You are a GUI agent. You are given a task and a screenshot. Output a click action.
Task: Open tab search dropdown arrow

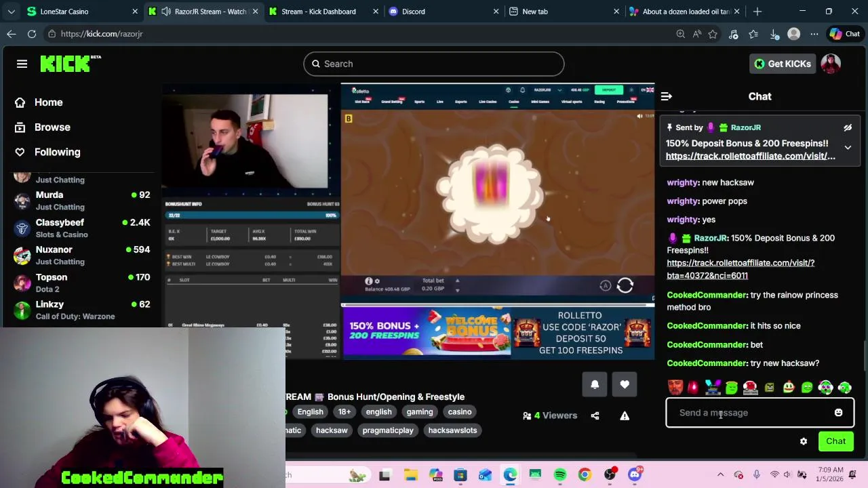pyautogui.click(x=11, y=12)
